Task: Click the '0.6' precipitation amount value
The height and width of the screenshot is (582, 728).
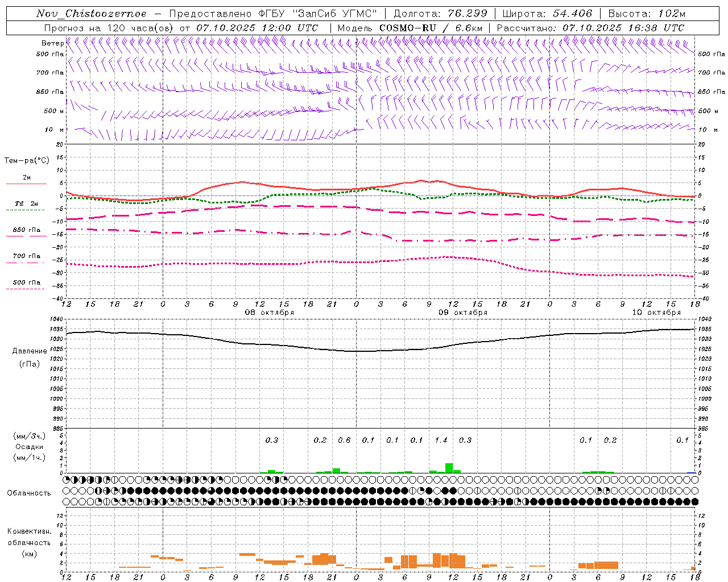Action: [x=344, y=440]
